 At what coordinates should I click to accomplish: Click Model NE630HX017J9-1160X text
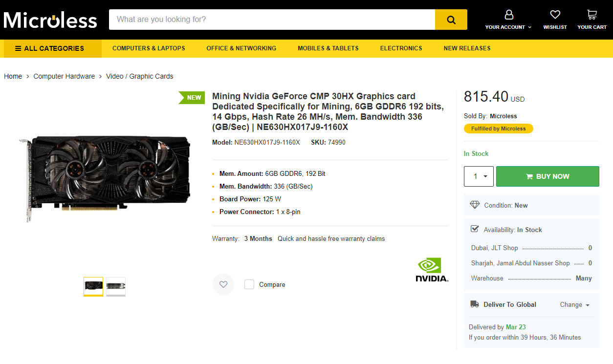pos(256,143)
